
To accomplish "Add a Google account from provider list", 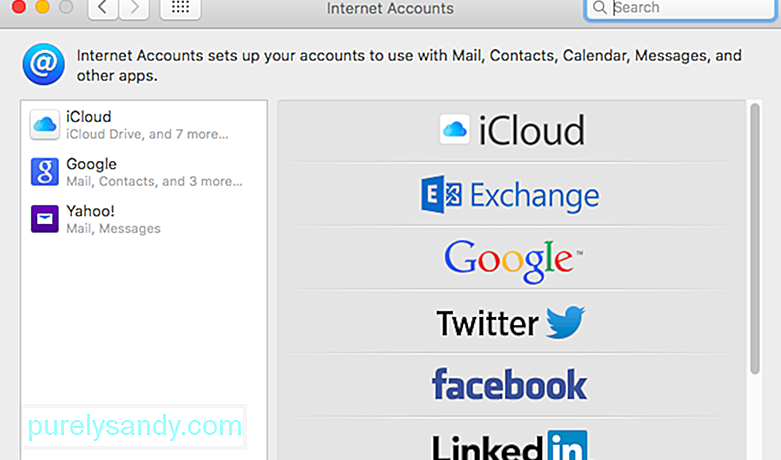I will click(x=512, y=259).
